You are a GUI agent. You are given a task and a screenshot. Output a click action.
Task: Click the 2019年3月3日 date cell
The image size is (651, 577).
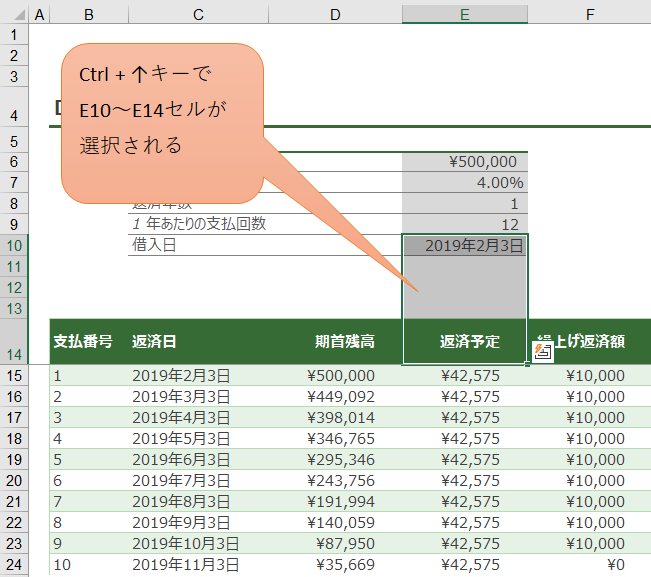point(198,397)
